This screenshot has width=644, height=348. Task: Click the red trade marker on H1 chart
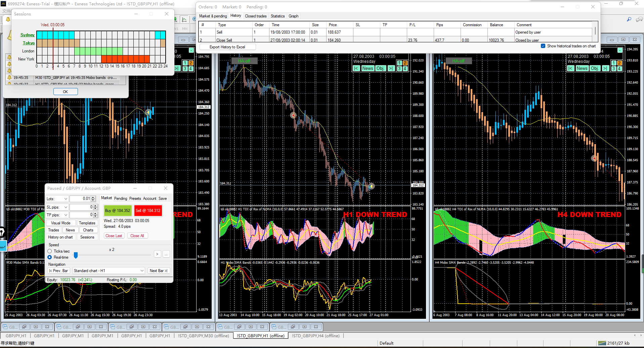pos(293,115)
